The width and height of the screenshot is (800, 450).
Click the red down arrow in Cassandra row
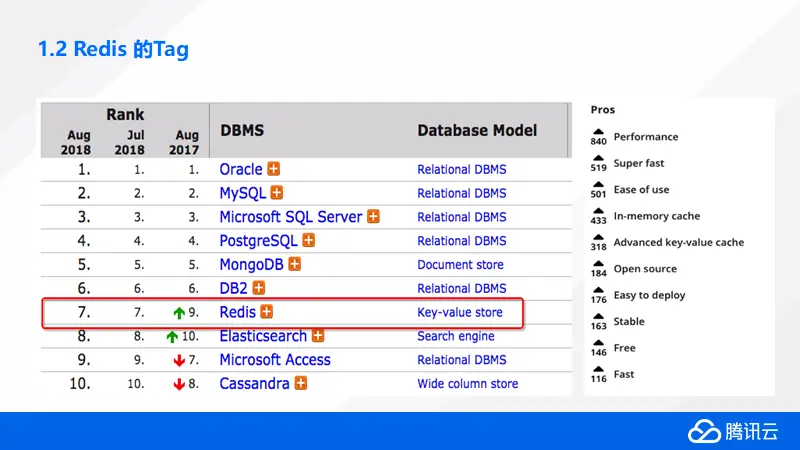click(x=179, y=384)
